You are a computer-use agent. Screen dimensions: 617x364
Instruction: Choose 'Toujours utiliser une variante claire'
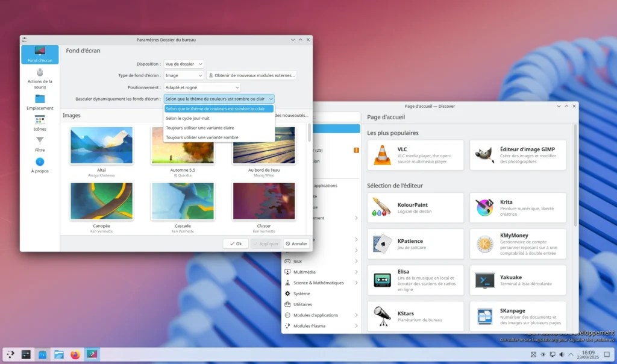coord(219,128)
